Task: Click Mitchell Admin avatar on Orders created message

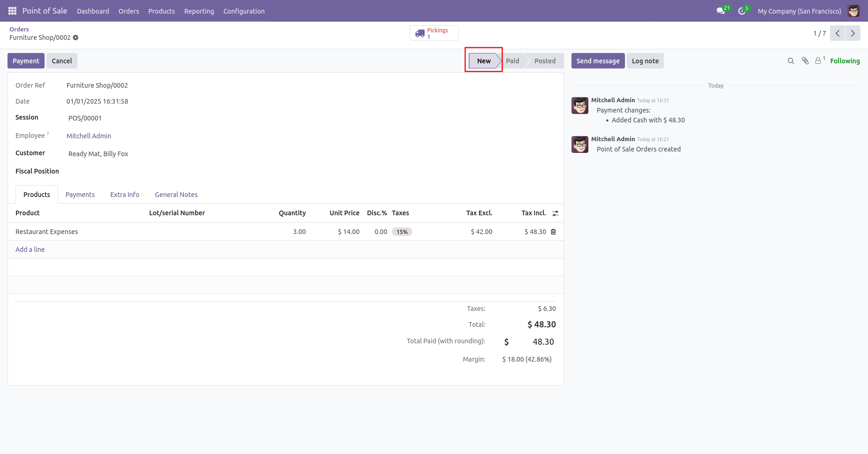Action: 580,144
